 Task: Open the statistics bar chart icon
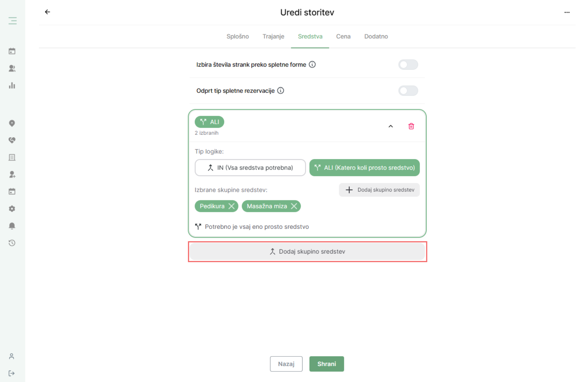(x=12, y=86)
